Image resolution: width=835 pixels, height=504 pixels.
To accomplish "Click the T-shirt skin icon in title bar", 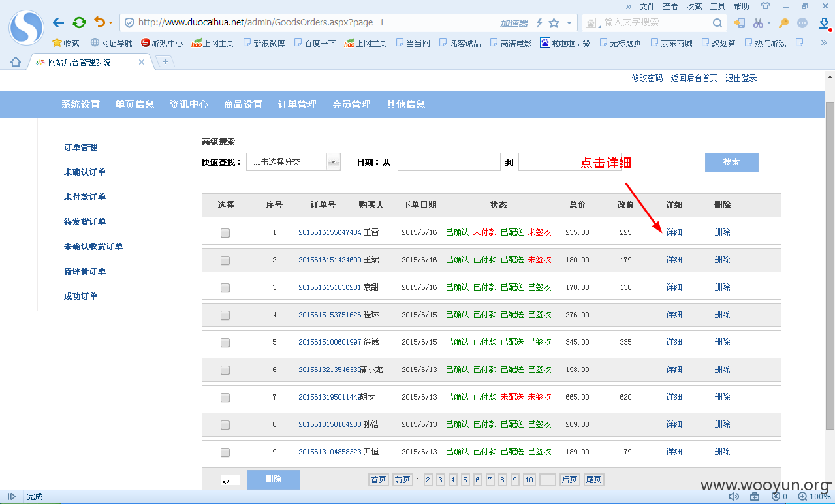I will point(765,6).
